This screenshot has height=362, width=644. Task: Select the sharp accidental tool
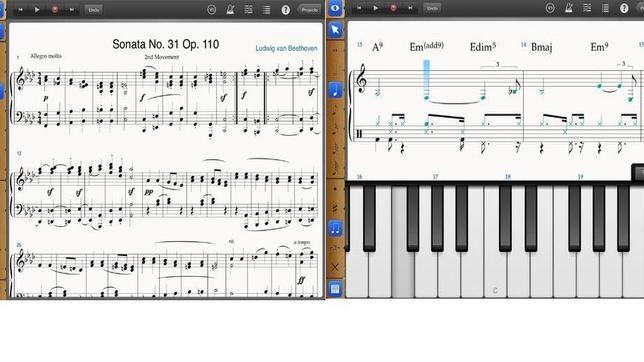[x=335, y=209]
